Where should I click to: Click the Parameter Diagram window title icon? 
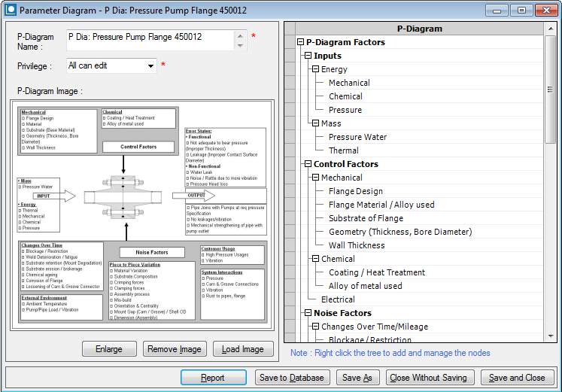pos(10,11)
